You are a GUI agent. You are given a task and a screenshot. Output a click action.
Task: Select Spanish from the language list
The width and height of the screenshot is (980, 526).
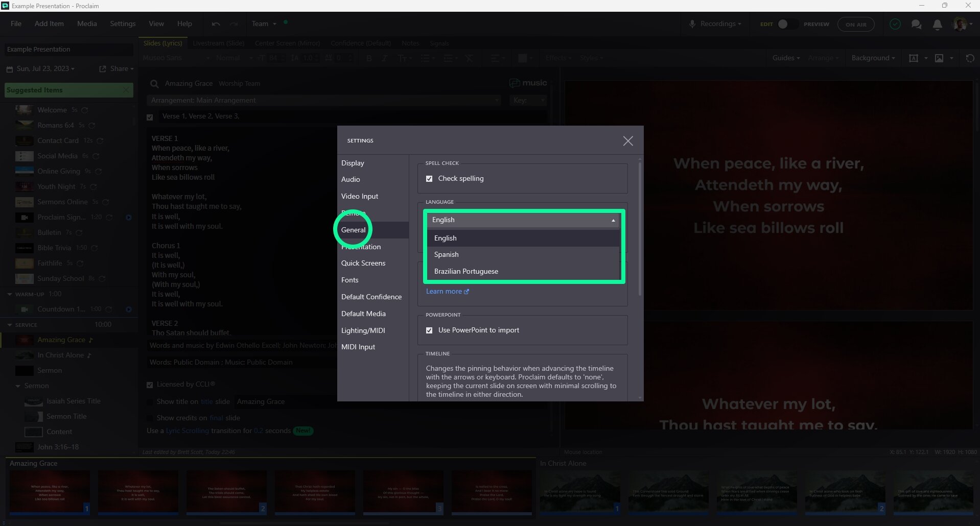pos(446,254)
